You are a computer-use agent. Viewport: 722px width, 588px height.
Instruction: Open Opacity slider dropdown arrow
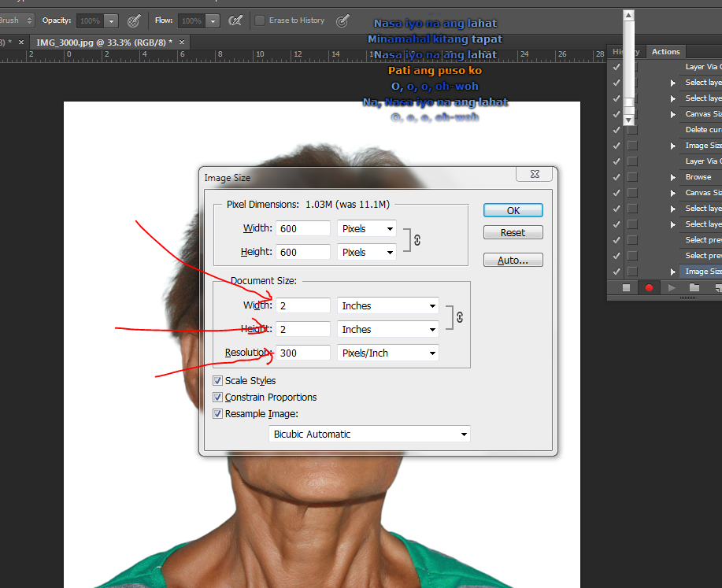112,20
